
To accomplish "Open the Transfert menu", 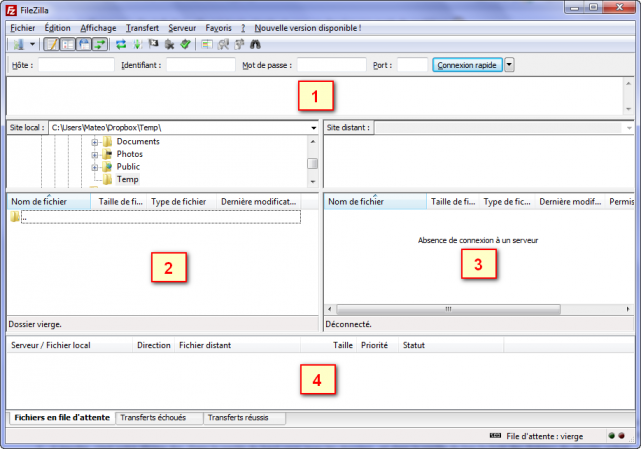I will (x=145, y=28).
